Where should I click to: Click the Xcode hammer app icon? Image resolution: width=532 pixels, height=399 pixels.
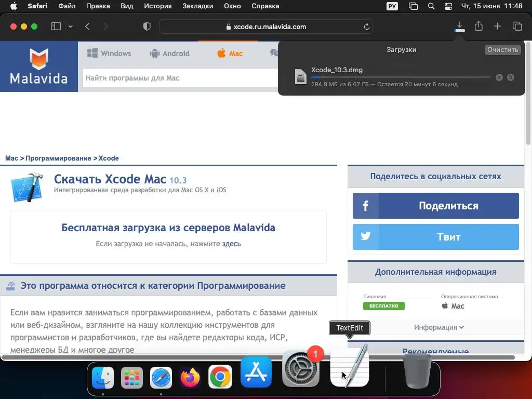click(x=27, y=187)
